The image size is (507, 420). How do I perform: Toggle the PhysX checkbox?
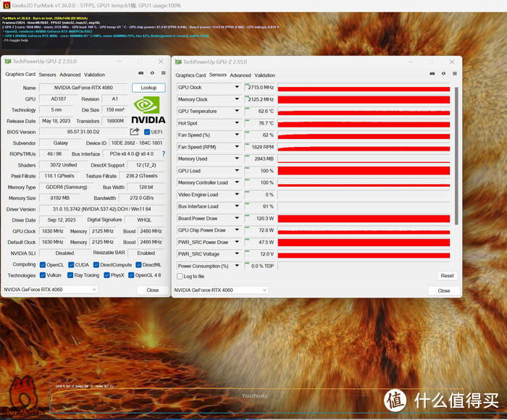[106, 275]
